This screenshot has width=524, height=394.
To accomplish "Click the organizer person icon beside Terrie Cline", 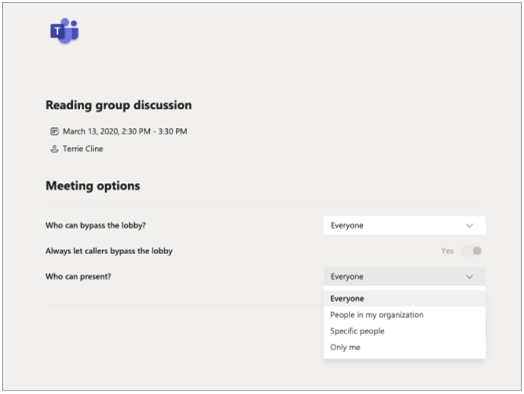I will [54, 149].
